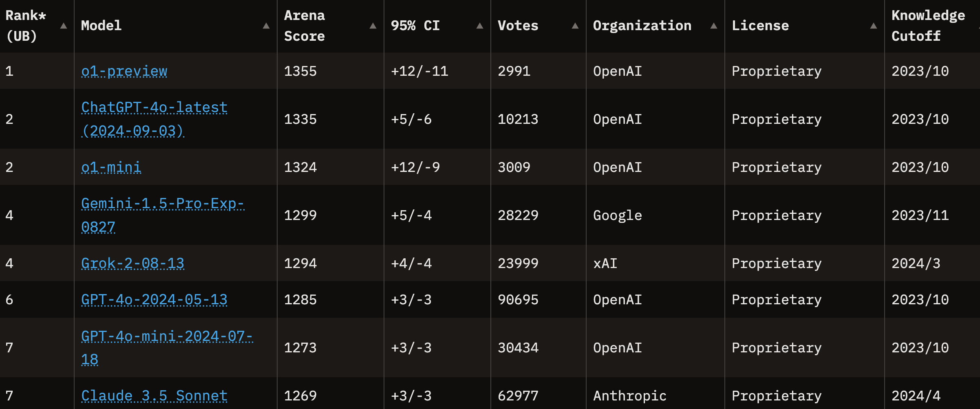The image size is (980, 409).
Task: Select the xAI organization cell
Action: click(x=605, y=263)
